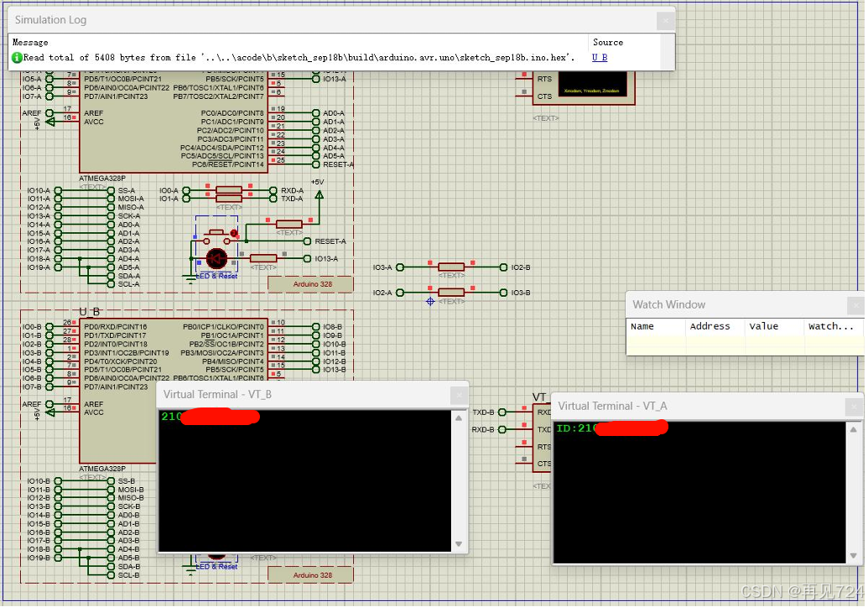Viewport: 868px width, 607px height.
Task: Select the TXD-A terminal circle
Action: (x=273, y=199)
